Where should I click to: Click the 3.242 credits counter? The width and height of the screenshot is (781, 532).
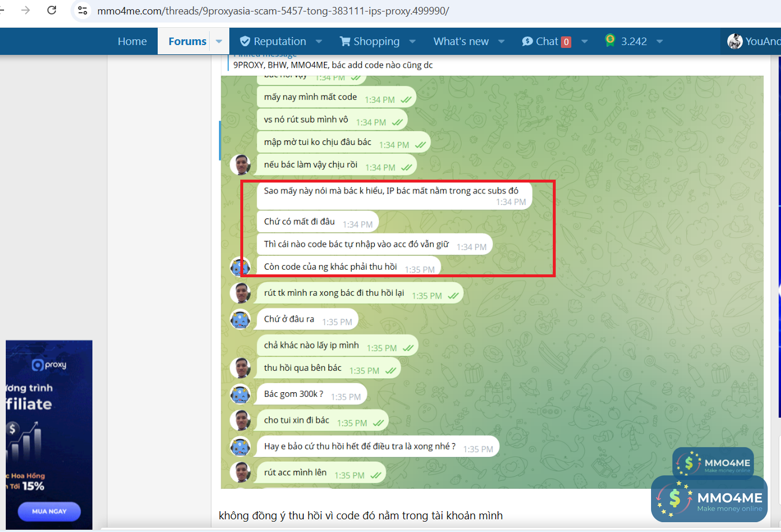point(626,41)
